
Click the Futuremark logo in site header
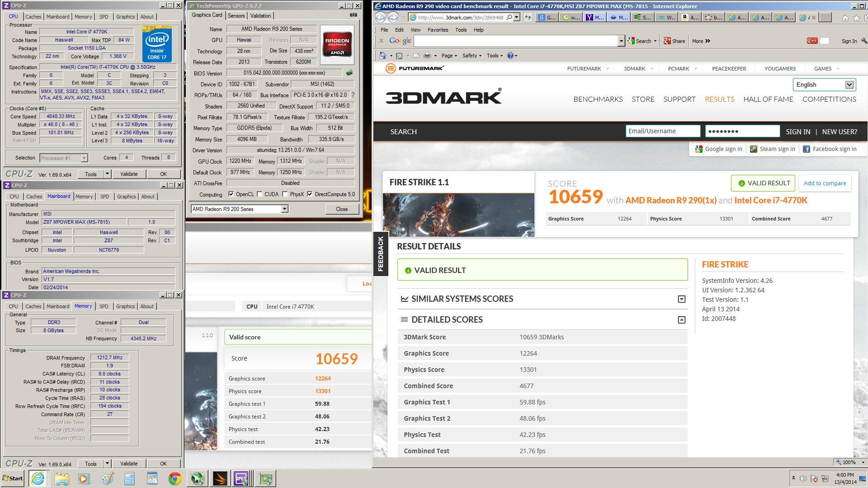coord(415,68)
